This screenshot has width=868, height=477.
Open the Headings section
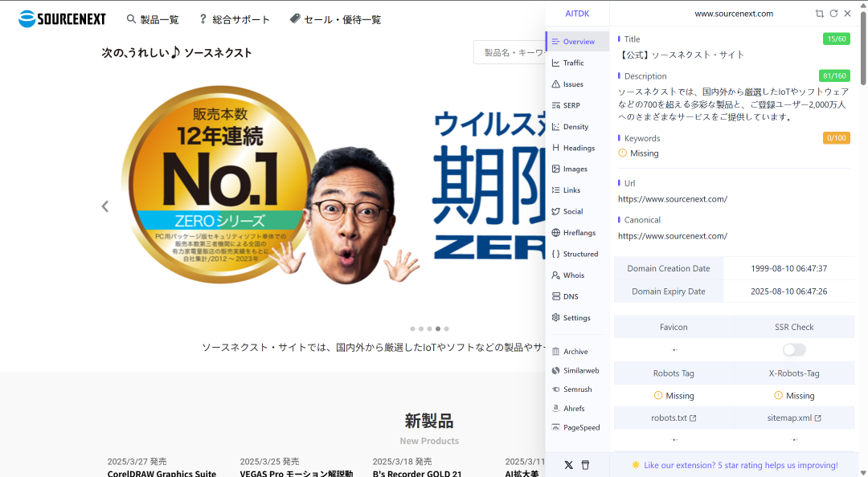577,148
